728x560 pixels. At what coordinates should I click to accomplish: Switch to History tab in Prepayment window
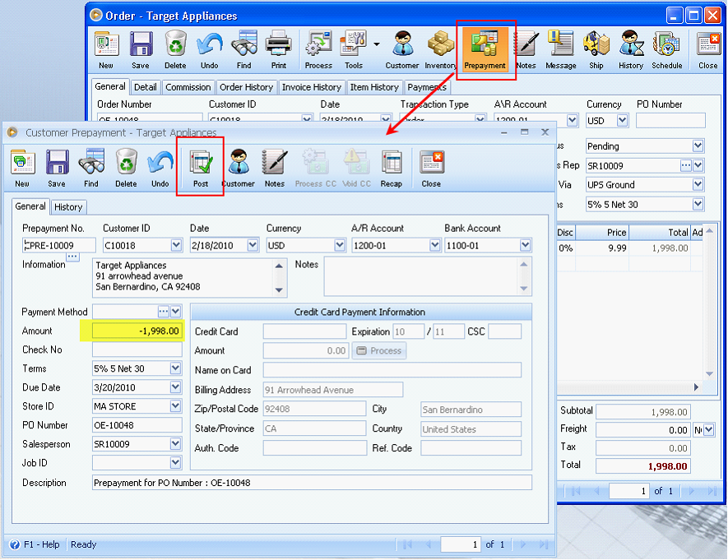68,207
